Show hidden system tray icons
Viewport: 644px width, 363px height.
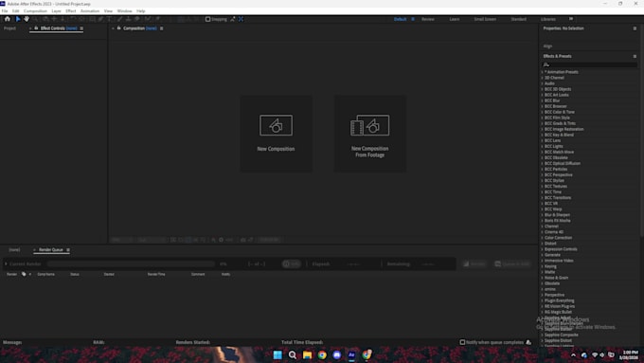pyautogui.click(x=573, y=354)
